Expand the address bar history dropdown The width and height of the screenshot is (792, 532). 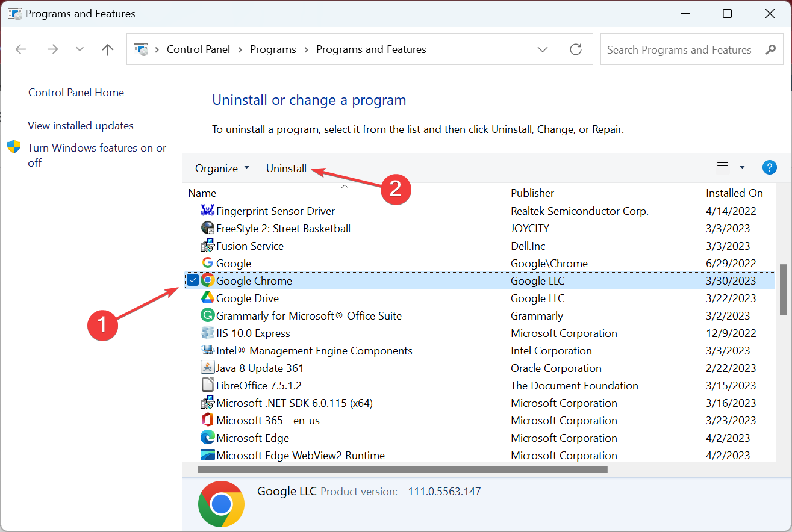543,49
